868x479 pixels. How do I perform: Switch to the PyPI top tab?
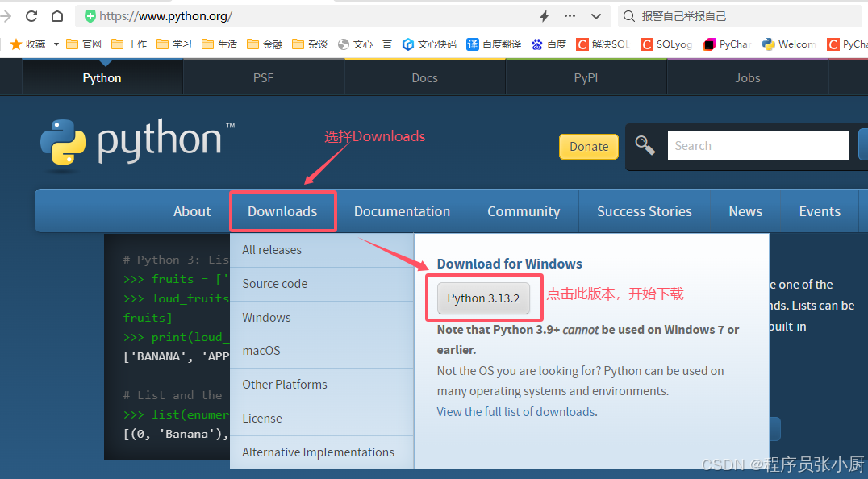(586, 78)
